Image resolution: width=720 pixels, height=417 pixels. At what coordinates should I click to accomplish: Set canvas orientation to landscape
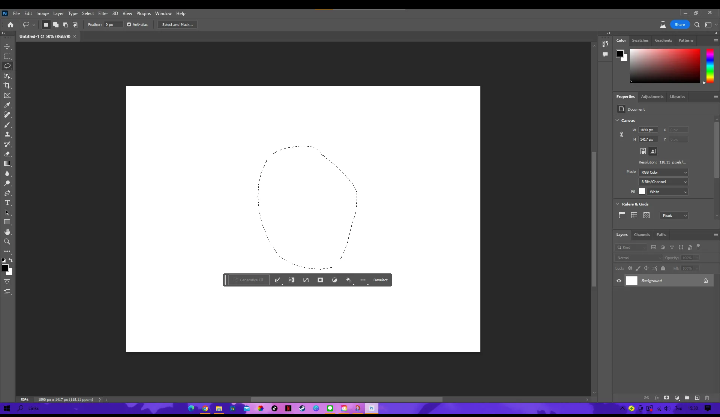(653, 151)
